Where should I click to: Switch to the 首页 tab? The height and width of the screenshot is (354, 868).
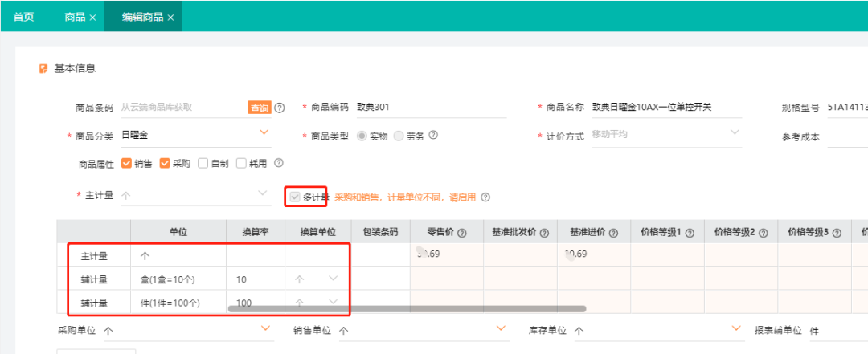[x=23, y=17]
